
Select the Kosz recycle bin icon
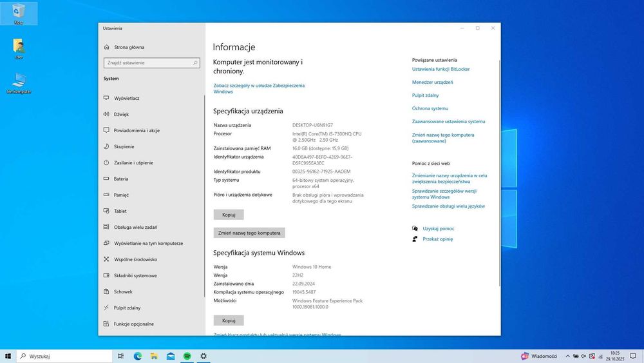click(19, 14)
